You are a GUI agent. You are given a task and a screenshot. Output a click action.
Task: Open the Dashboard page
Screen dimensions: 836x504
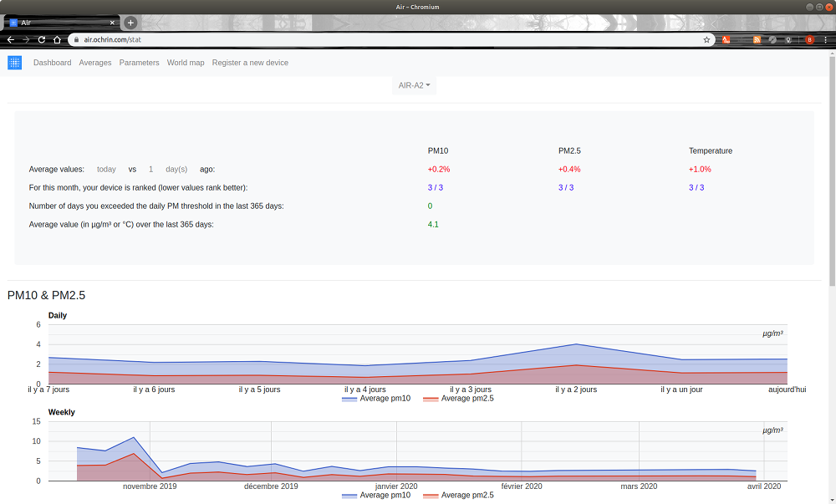click(x=52, y=63)
